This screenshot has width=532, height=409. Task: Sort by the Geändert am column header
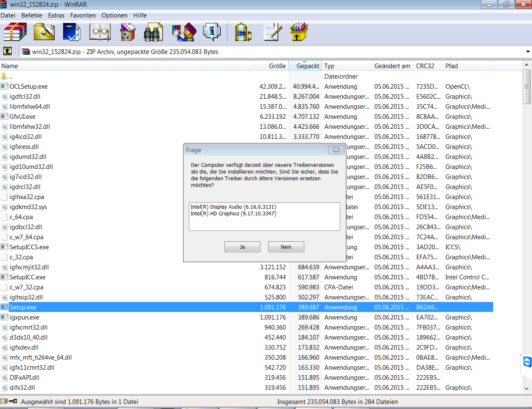(x=393, y=66)
